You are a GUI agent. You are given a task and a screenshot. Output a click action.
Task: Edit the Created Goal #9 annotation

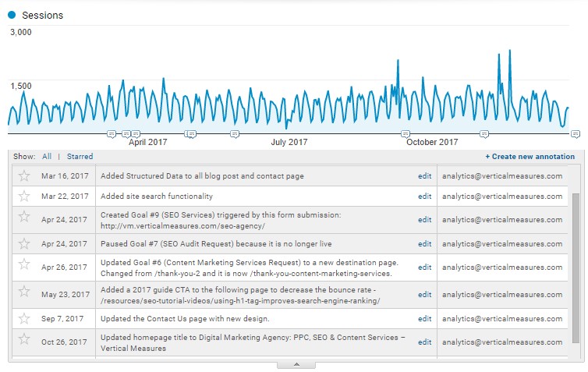click(424, 220)
